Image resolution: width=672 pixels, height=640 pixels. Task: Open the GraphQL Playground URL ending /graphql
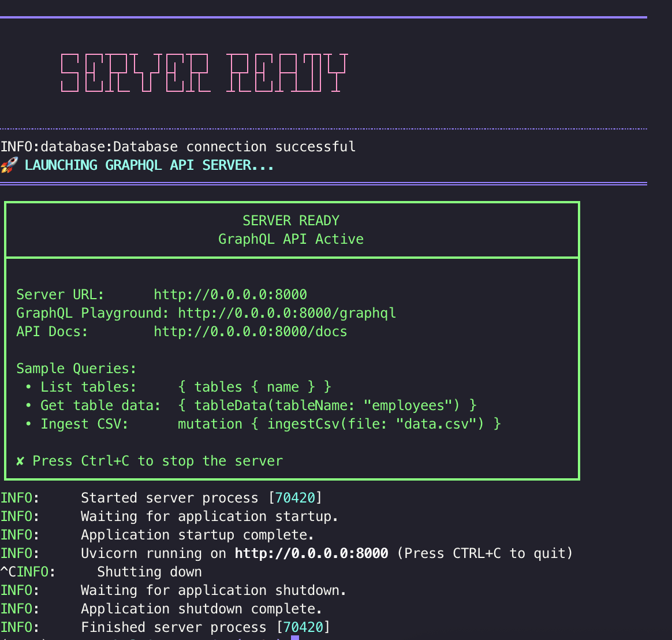287,313
